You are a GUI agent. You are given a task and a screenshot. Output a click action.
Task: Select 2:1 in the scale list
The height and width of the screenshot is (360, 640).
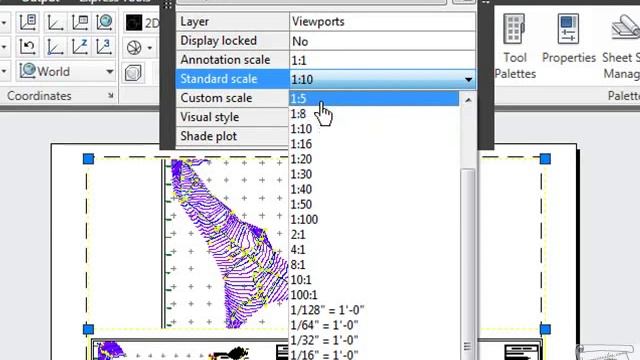click(x=374, y=235)
